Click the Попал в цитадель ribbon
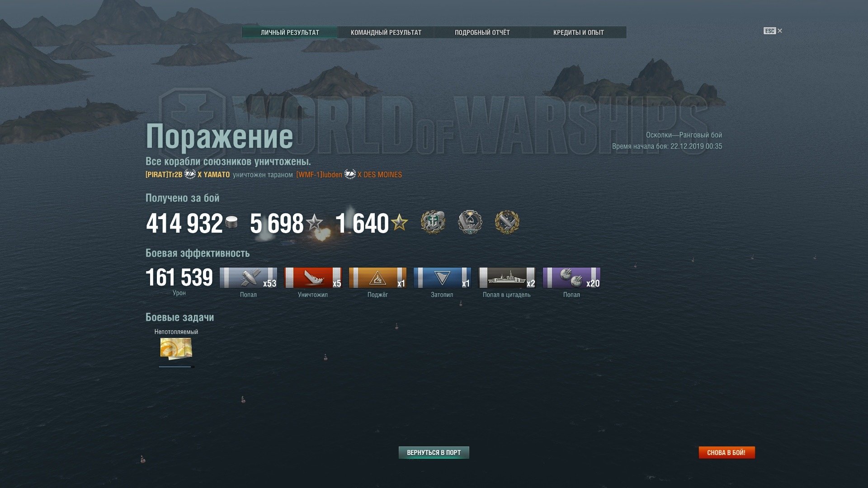 (x=507, y=277)
